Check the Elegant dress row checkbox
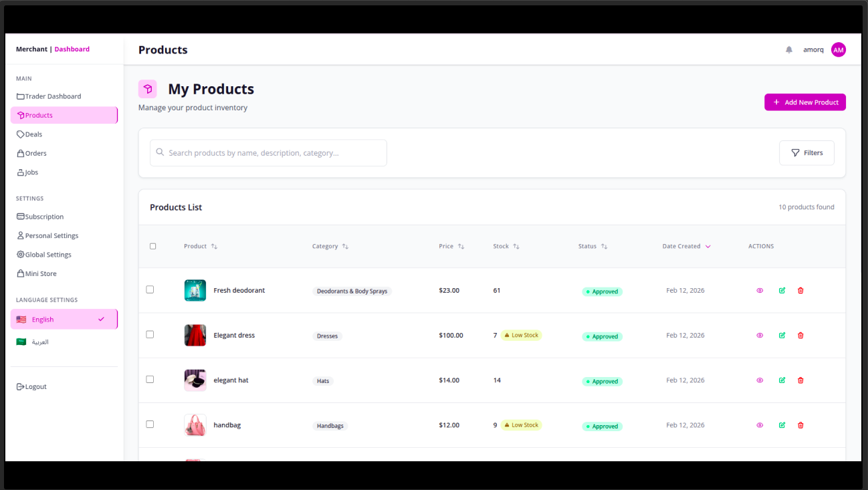The image size is (868, 490). click(x=150, y=334)
